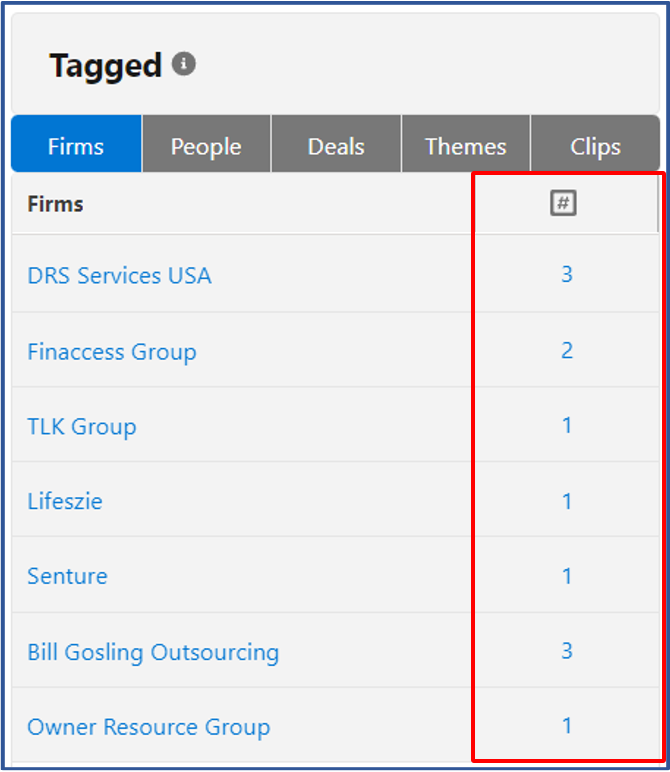Click the Firms column header
This screenshot has width=670, height=772.
point(56,204)
